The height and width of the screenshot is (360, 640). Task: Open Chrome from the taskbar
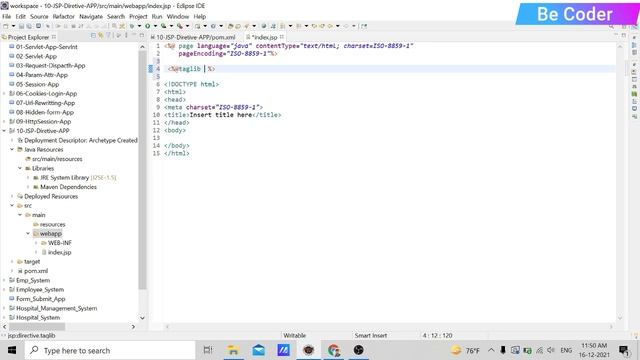(333, 350)
